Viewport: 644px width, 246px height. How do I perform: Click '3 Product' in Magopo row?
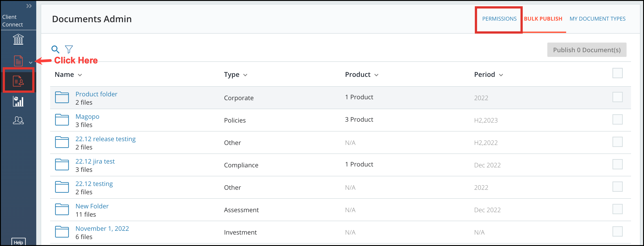[x=359, y=119]
